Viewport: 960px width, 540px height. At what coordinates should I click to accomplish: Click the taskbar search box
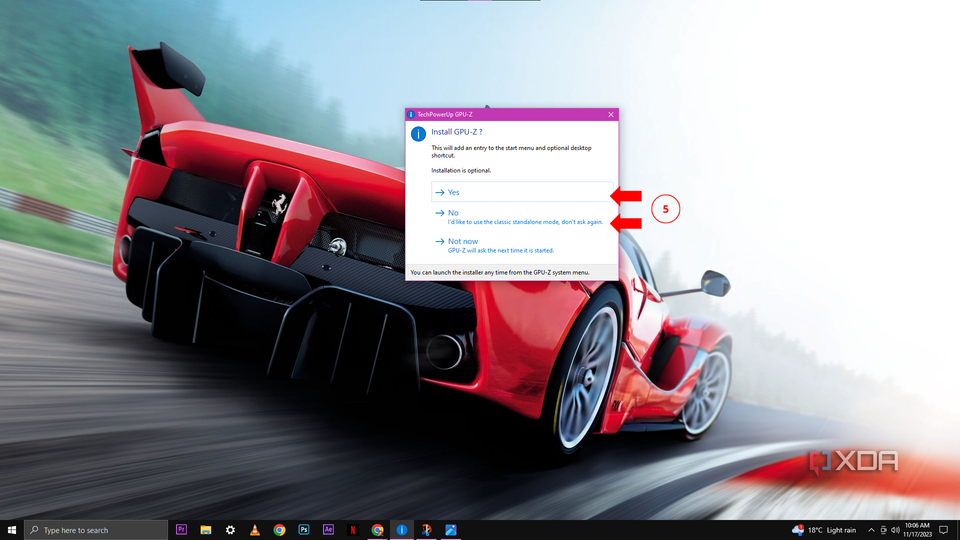tap(96, 530)
